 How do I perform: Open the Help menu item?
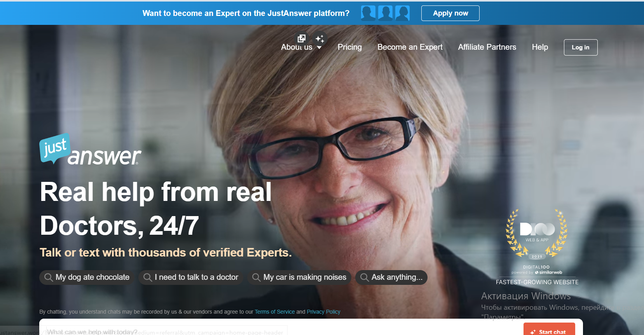[x=540, y=47]
